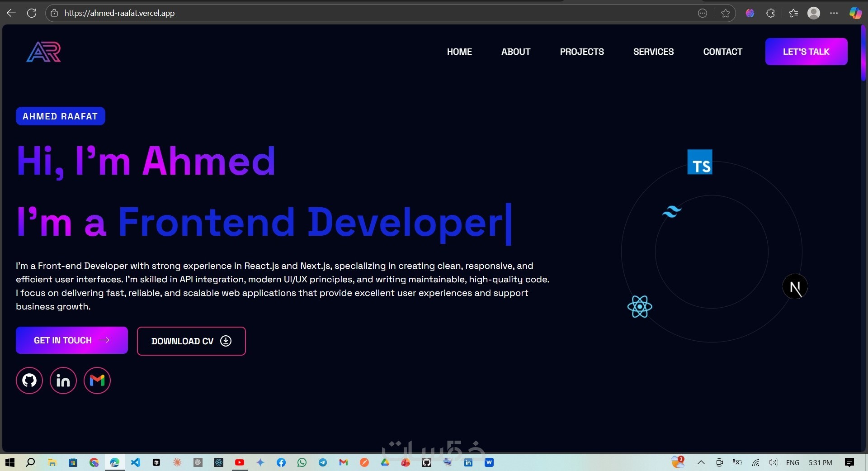
Task: Click the Gmail circle icon under the buttons
Action: tap(97, 381)
